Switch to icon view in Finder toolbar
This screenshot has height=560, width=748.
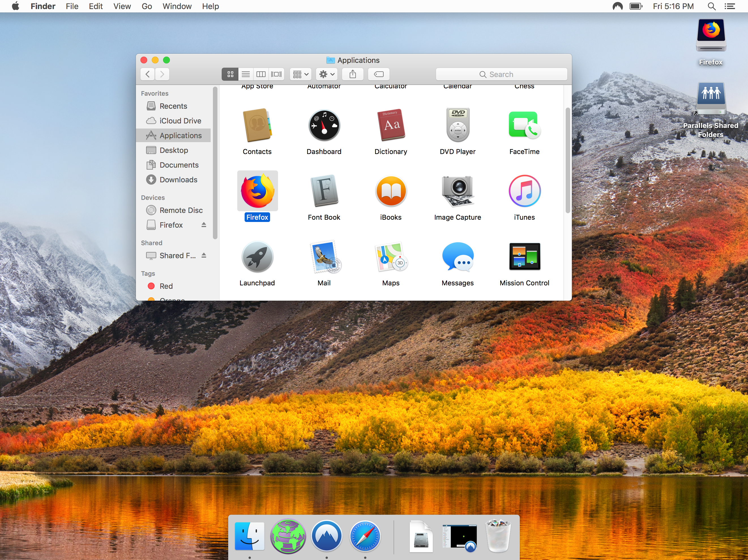(x=230, y=74)
